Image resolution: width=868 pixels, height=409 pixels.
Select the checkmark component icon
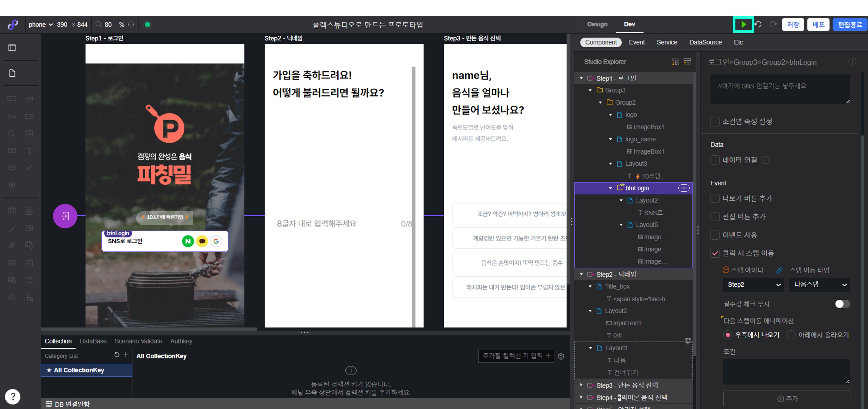click(x=29, y=168)
